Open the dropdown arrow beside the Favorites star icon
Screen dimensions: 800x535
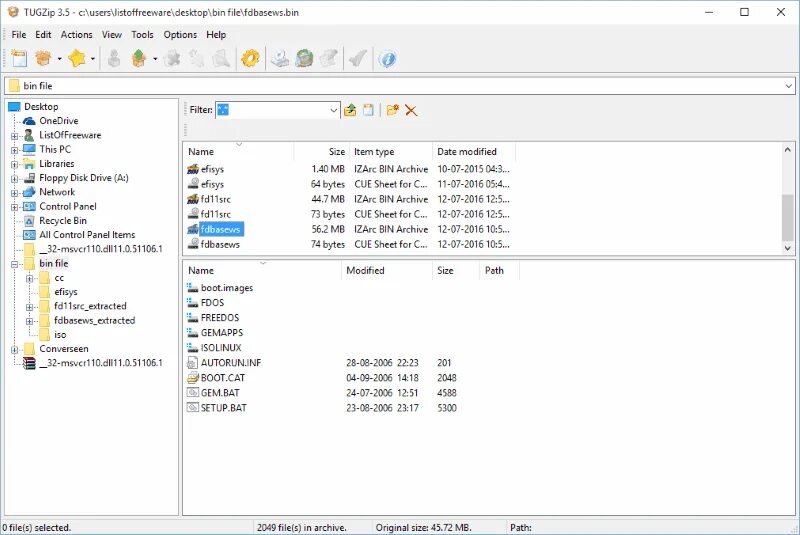click(92, 59)
